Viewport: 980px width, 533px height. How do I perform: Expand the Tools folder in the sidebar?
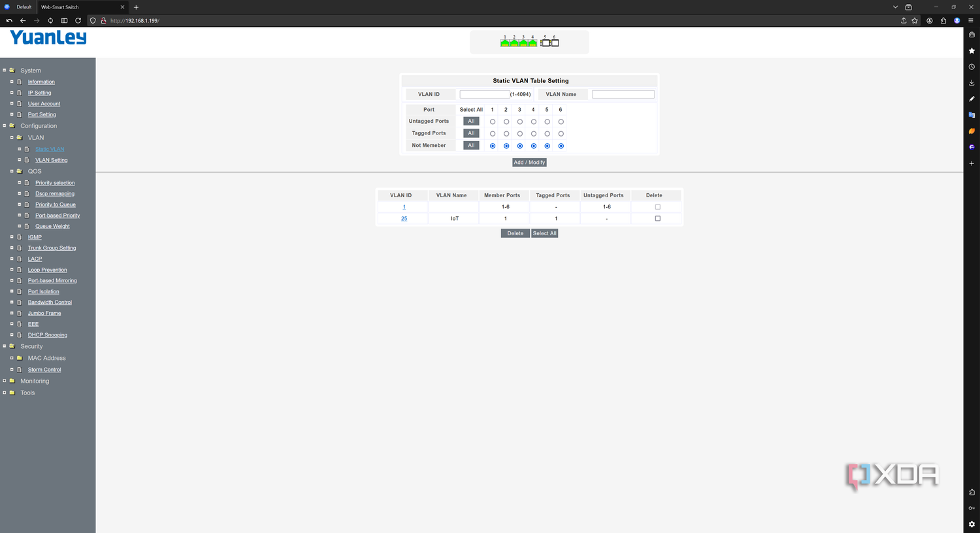click(5, 393)
